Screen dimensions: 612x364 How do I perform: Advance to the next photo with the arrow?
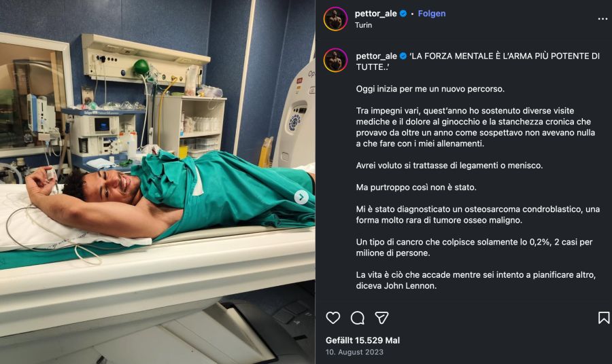301,197
